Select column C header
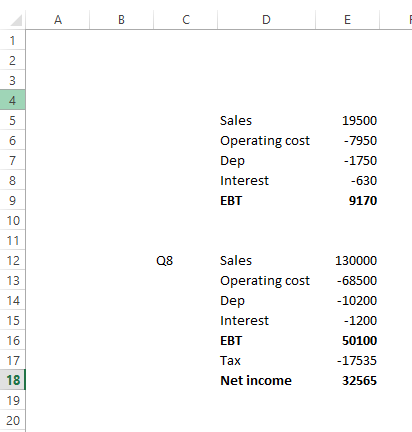The width and height of the screenshot is (412, 432). click(x=186, y=20)
